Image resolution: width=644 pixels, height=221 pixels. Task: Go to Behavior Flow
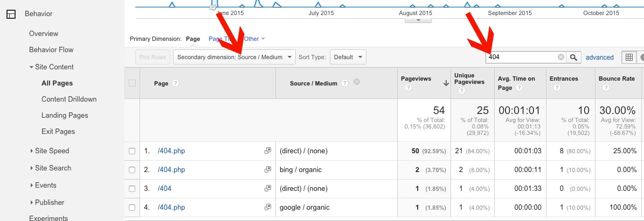pyautogui.click(x=51, y=49)
